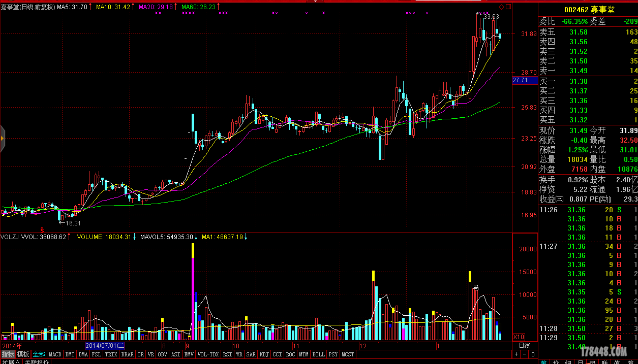
Task: Click the 2014年 label on time axis
Action: pos(12,345)
